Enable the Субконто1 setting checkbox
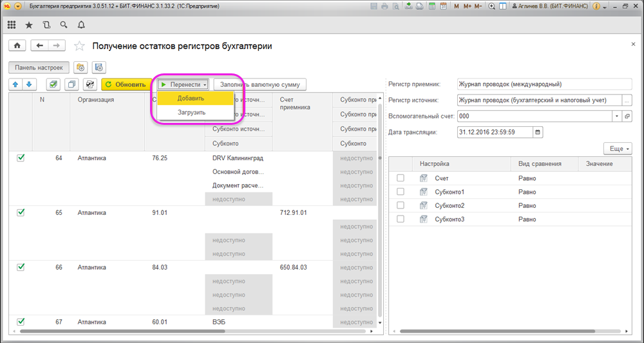 pos(401,192)
